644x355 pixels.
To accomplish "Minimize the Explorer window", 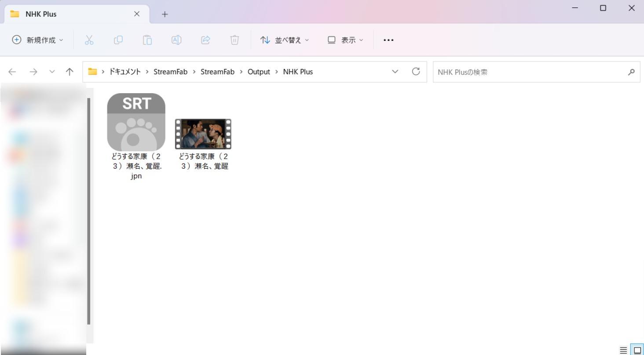I will pos(575,8).
